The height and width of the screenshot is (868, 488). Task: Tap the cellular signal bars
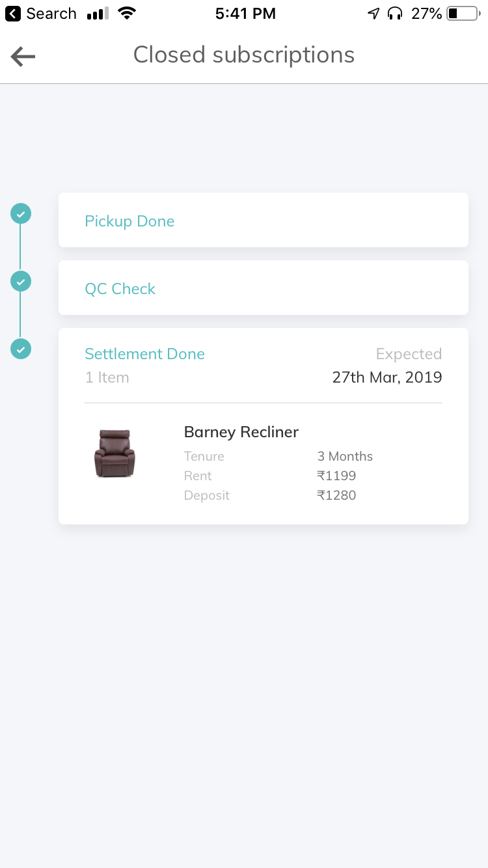(x=98, y=14)
